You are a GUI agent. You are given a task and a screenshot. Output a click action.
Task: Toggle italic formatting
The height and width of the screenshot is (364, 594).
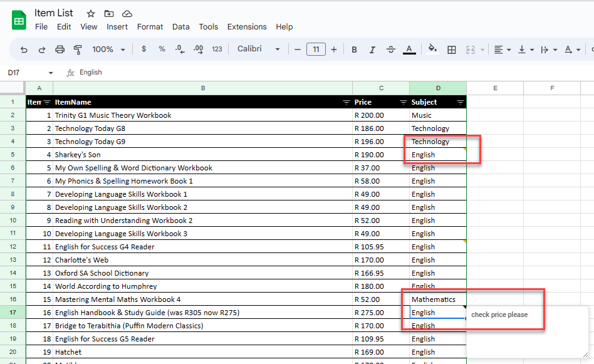pyautogui.click(x=372, y=49)
